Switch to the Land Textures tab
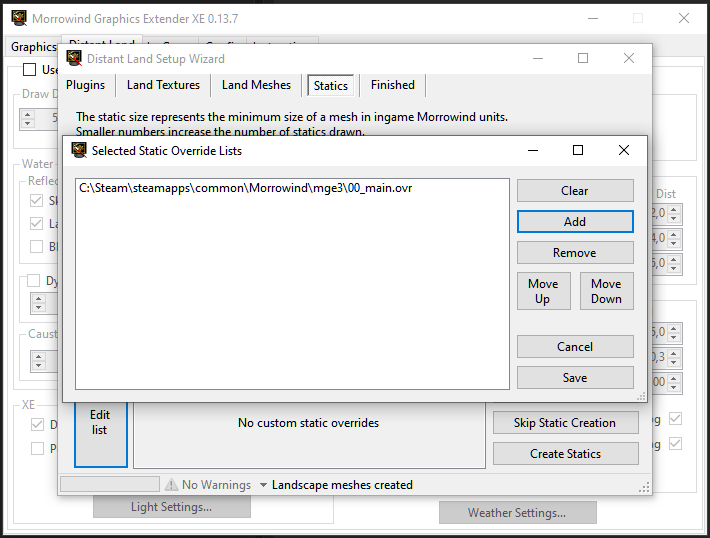710x538 pixels. [x=163, y=85]
